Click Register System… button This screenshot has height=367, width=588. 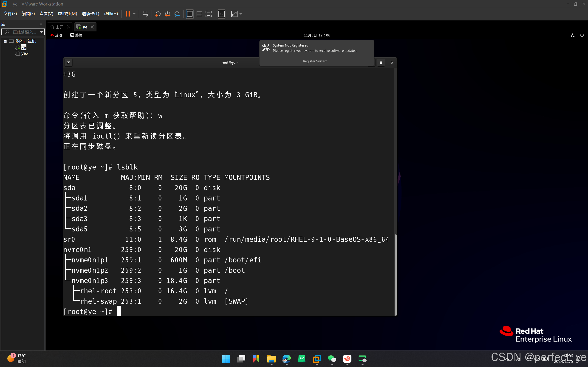[x=316, y=61]
